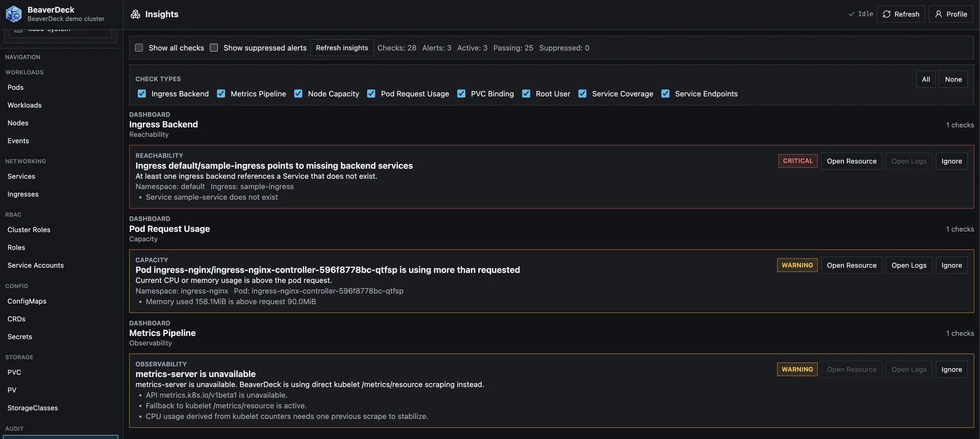Screen dimensions: 980x439
Task: Uncheck the Node Capacity check type
Action: [x=298, y=94]
